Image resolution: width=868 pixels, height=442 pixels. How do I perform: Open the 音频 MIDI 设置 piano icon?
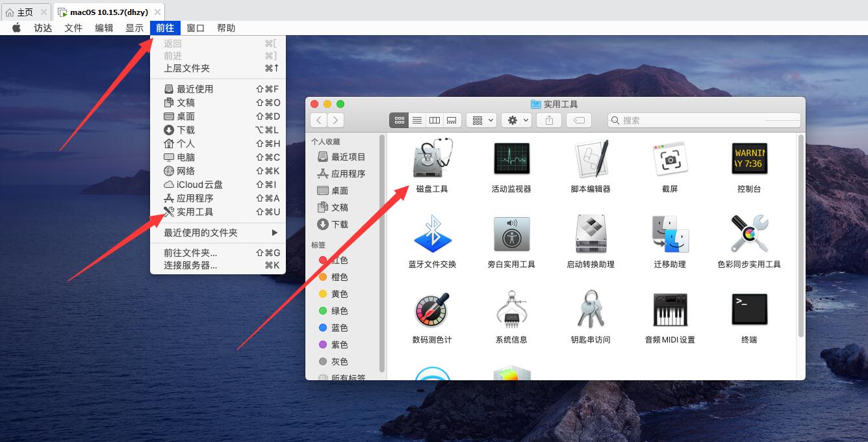coord(670,310)
